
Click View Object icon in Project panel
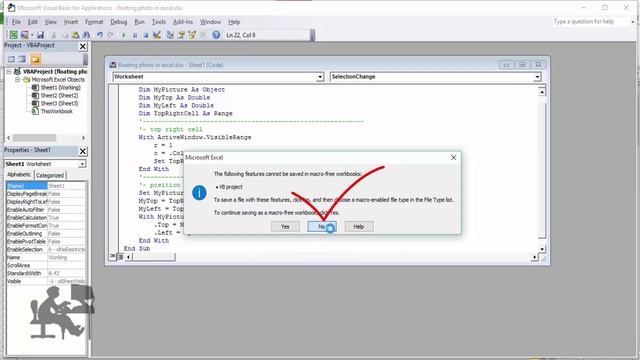(x=22, y=59)
